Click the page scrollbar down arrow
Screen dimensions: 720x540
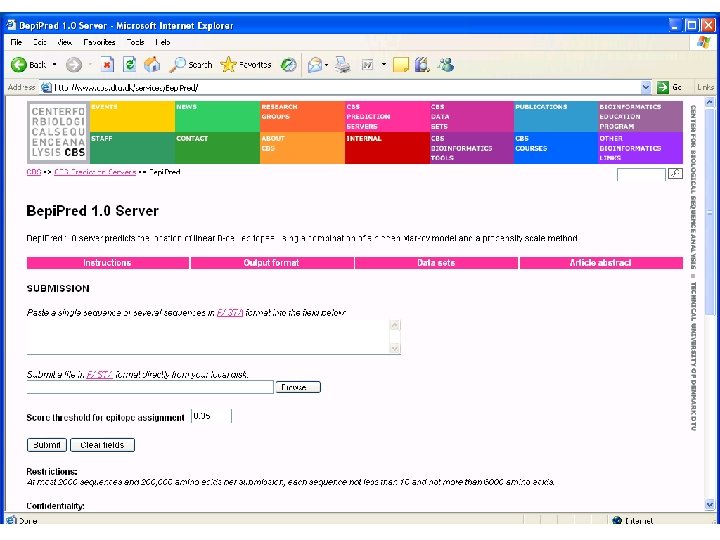click(710, 505)
